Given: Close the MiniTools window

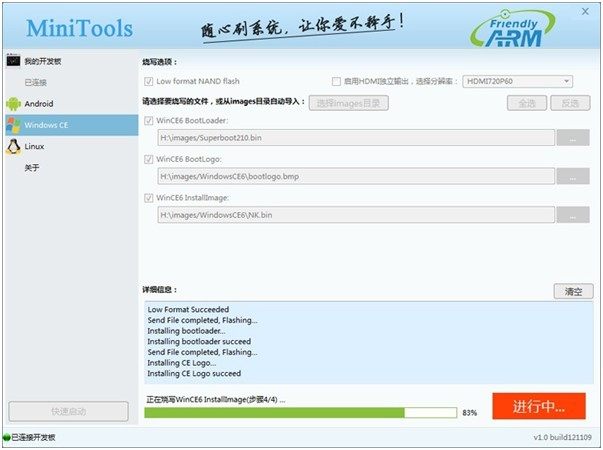Looking at the screenshot, I should coord(585,12).
